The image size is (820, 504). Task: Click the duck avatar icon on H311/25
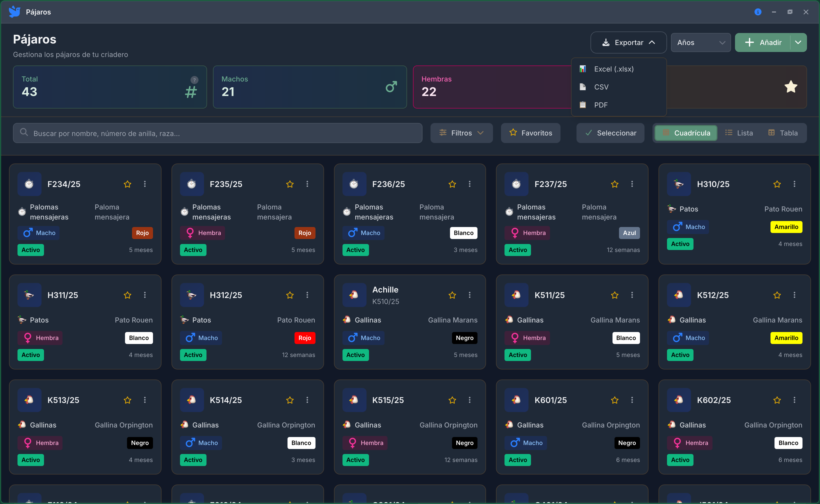pyautogui.click(x=29, y=295)
